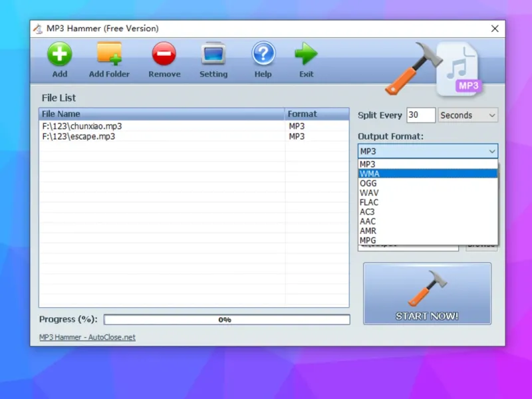
Task: Select F:\123\chunxiao.mp3 in file list
Action: click(x=82, y=126)
